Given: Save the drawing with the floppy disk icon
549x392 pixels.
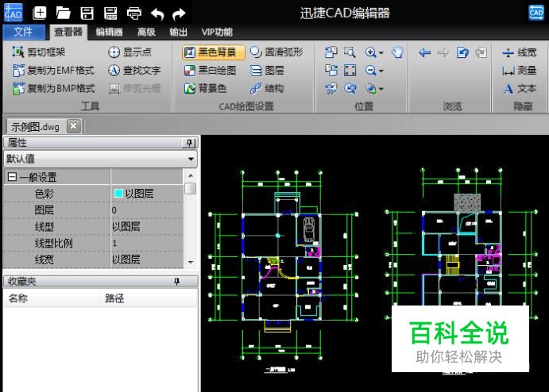Looking at the screenshot, I should pos(87,13).
